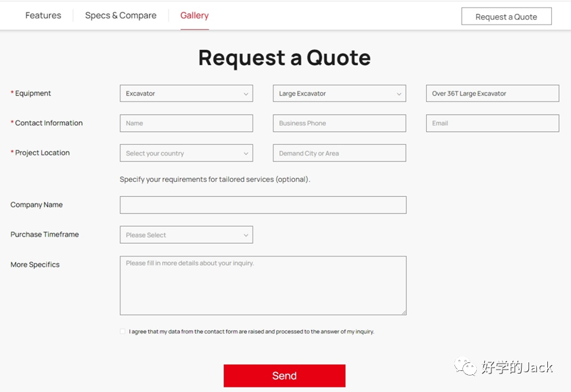Submit the form with Send button
This screenshot has width=571, height=392.
click(285, 376)
